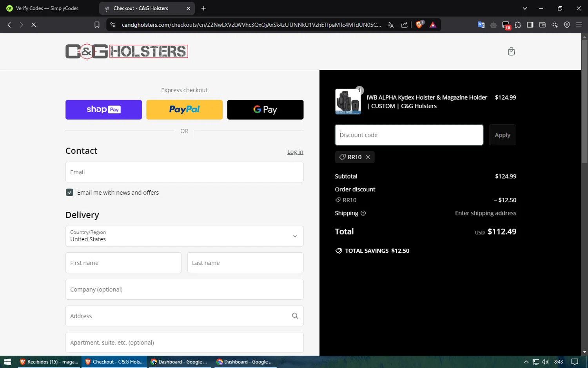View site information next to the URL

click(x=113, y=25)
